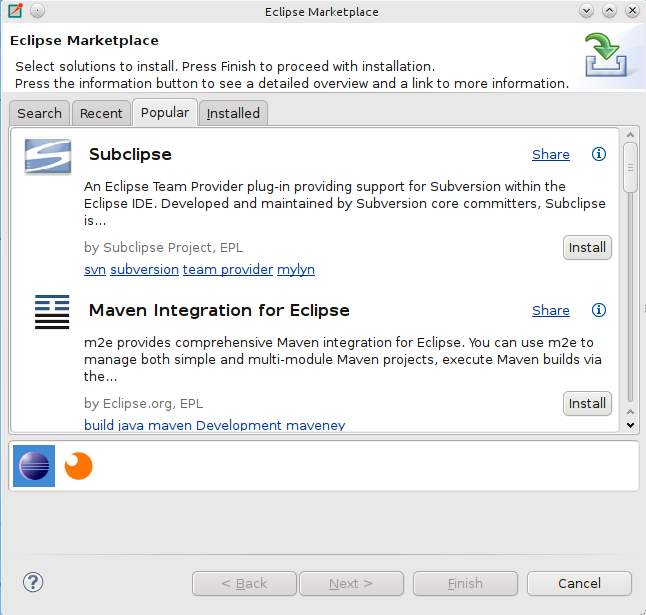The image size is (646, 615).
Task: Open the Installed tab
Action: (233, 113)
